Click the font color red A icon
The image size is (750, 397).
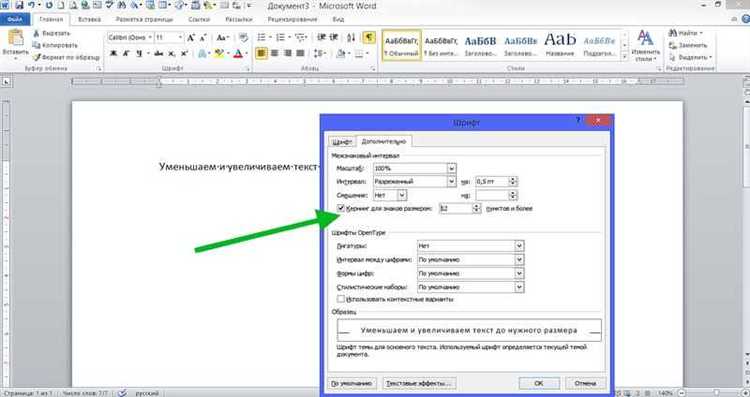(x=238, y=54)
